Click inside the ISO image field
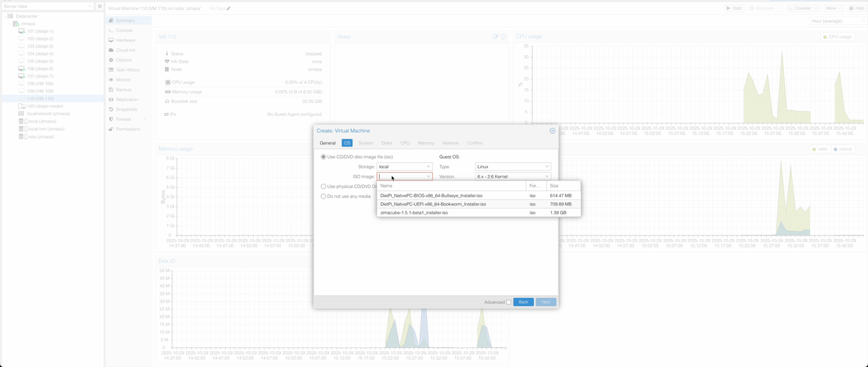The width and height of the screenshot is (868, 367). [401, 176]
